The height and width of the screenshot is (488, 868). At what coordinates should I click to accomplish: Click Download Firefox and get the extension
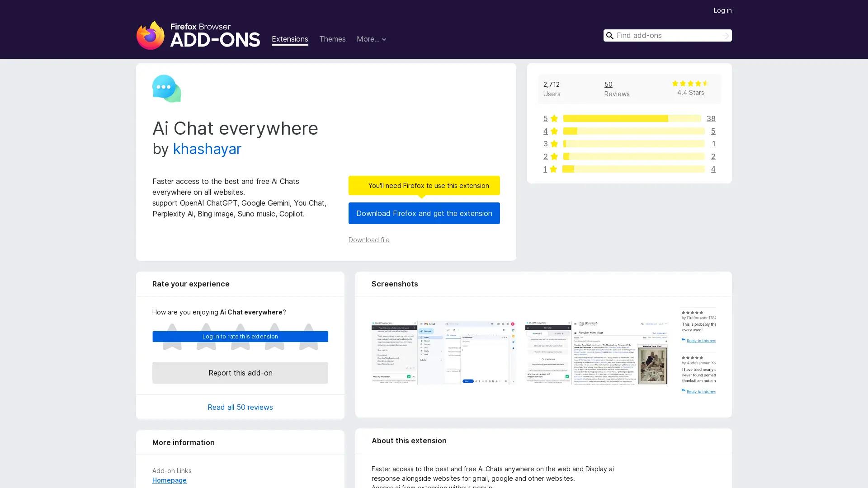424,213
